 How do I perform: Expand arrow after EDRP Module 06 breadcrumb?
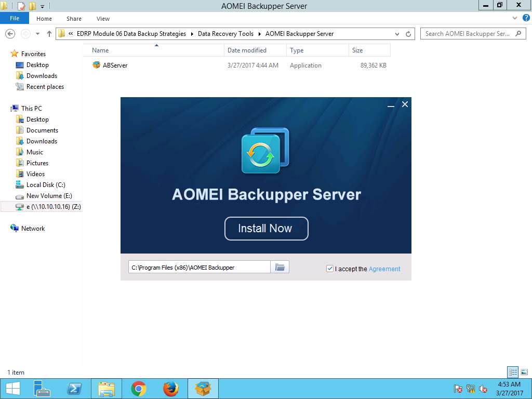point(192,34)
